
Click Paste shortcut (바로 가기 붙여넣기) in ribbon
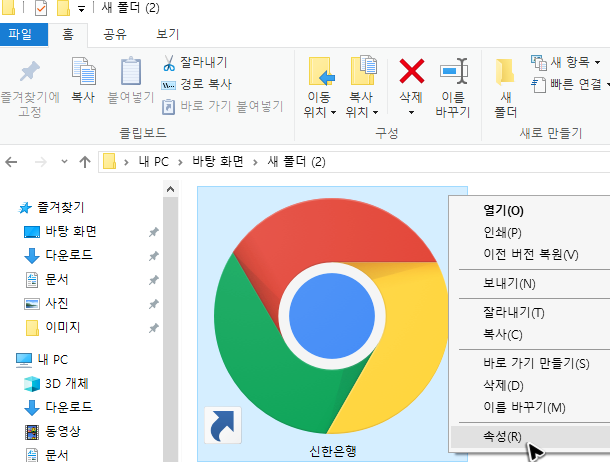pos(223,106)
